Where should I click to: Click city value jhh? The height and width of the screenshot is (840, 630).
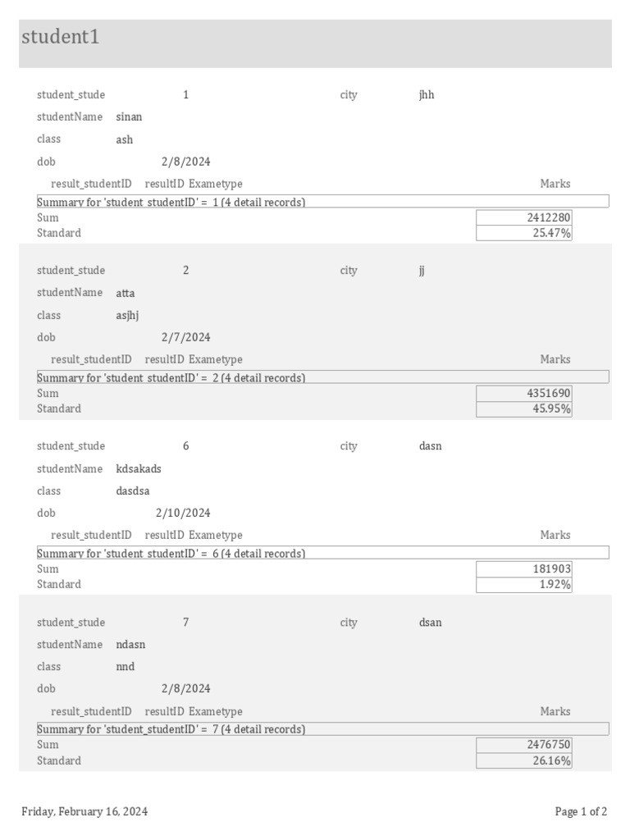[427, 94]
